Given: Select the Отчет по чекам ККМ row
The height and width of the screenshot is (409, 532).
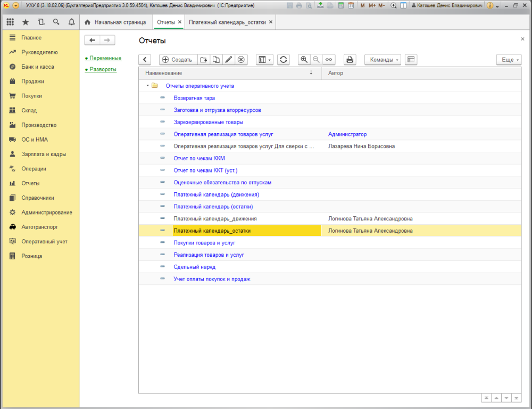Looking at the screenshot, I should click(330, 158).
